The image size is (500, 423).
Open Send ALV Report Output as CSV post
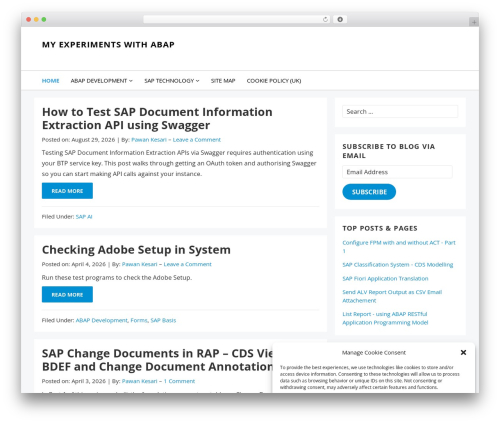pos(392,296)
